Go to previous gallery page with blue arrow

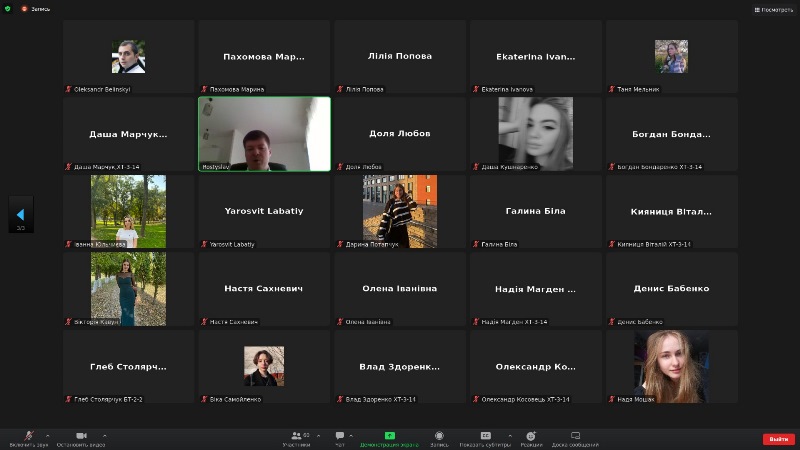tap(21, 212)
